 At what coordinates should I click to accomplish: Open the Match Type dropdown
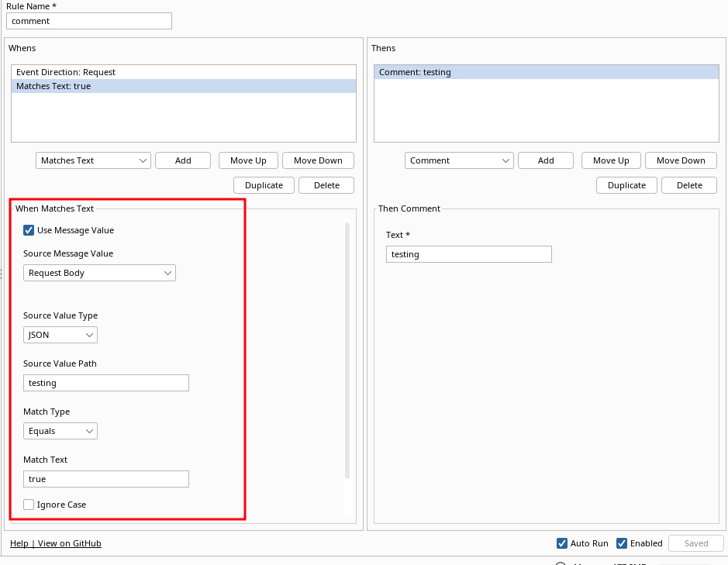click(60, 430)
